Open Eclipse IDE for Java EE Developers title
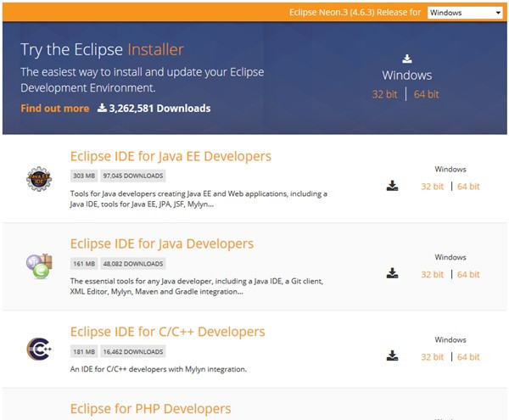 coord(171,156)
